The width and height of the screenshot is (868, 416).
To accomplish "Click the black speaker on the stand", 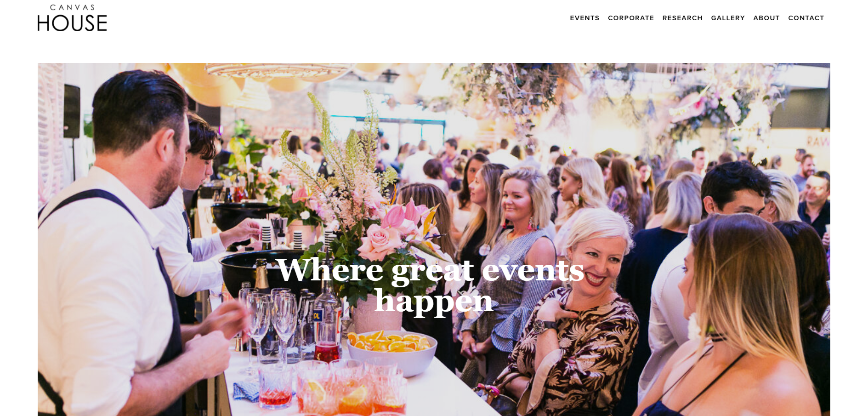I will (x=71, y=110).
